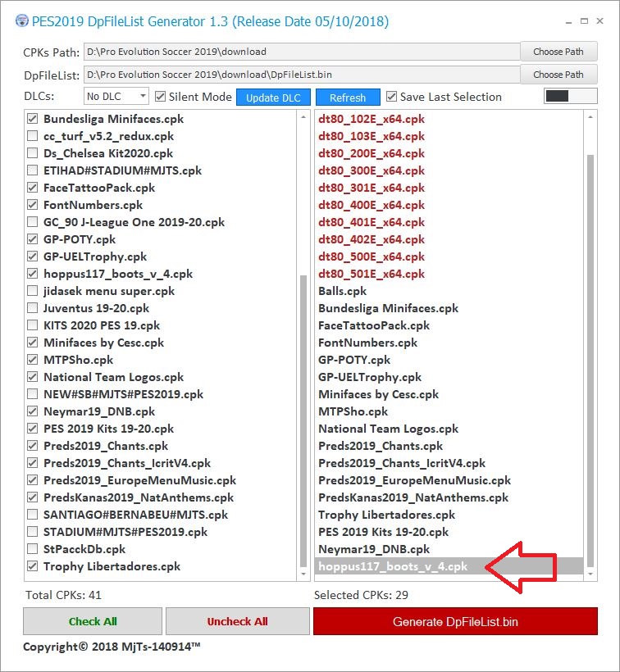Click the PES2019 app icon in title bar
Screen dimensions: 620x672
22,21
